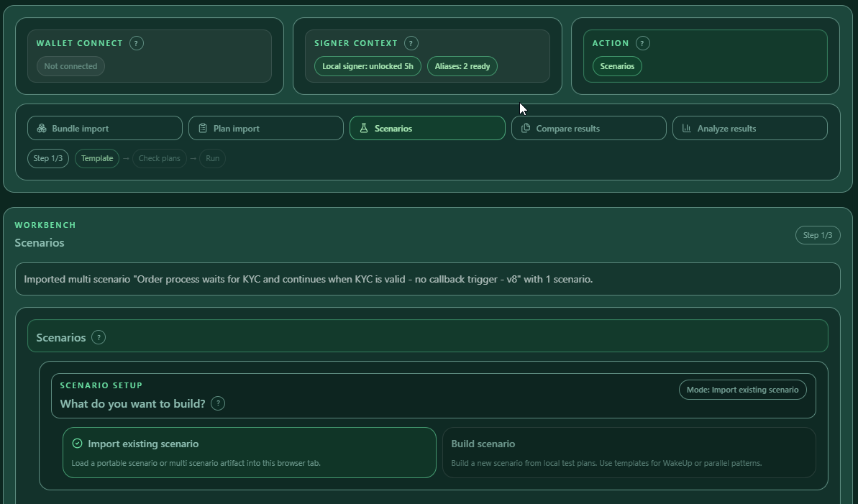Screen dimensions: 858x504
Task: Click the 'Not connected' wallet status pill
Action: [x=70, y=66]
